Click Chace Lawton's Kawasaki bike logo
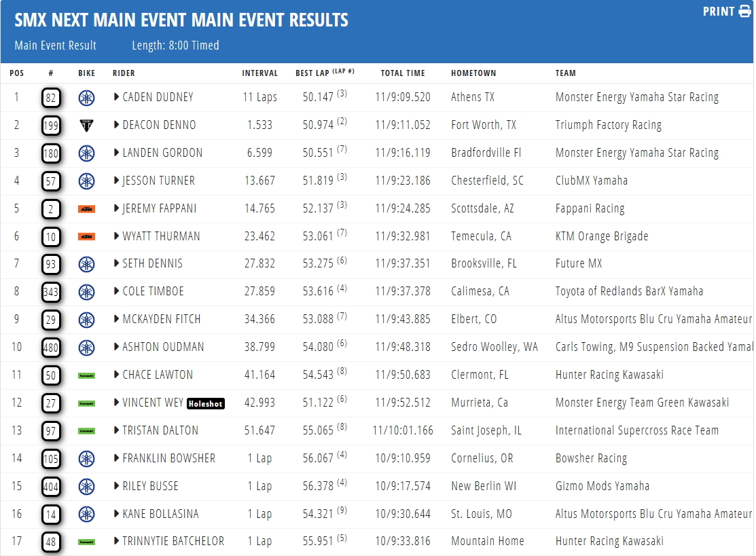This screenshot has width=756, height=556. click(x=86, y=376)
